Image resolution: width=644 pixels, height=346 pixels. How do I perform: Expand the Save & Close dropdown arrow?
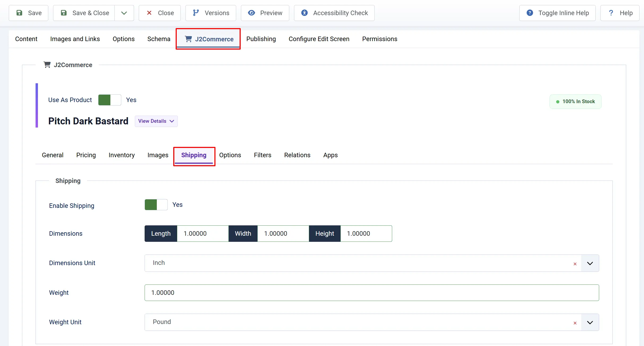pyautogui.click(x=124, y=13)
